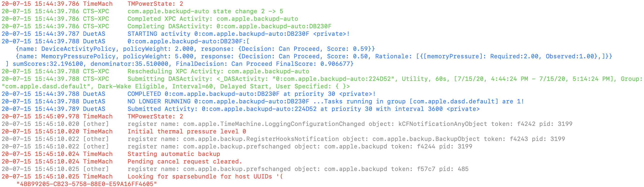Select the "Completing DASActivity" log message

click(x=229, y=26)
